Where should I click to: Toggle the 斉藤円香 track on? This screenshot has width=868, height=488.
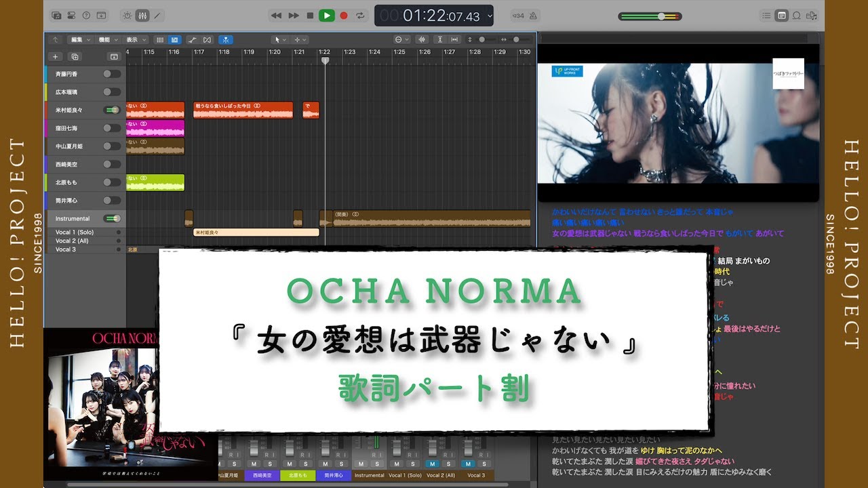coord(111,74)
